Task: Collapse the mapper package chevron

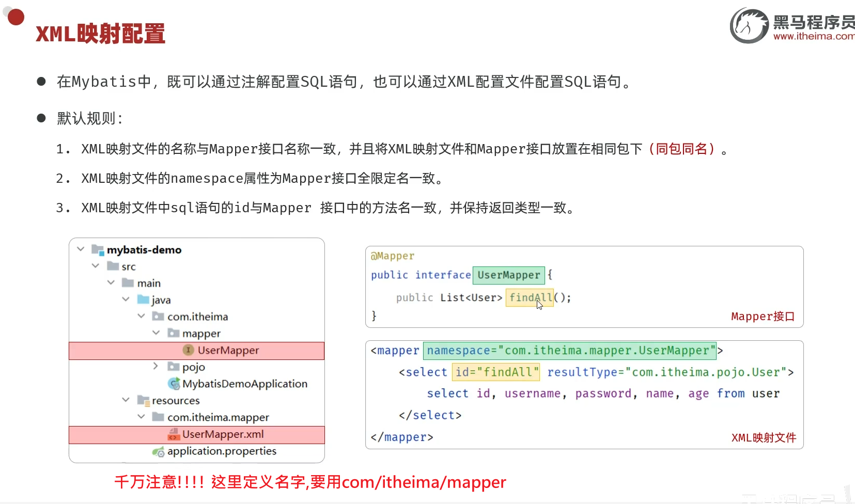Action: click(x=156, y=333)
